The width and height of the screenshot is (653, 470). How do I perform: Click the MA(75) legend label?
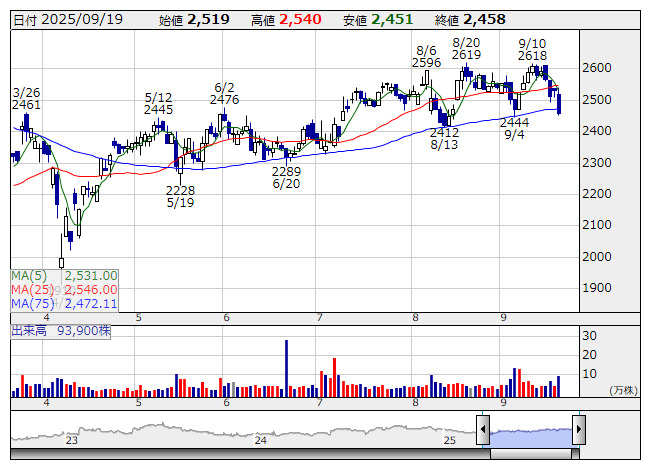click(32, 303)
